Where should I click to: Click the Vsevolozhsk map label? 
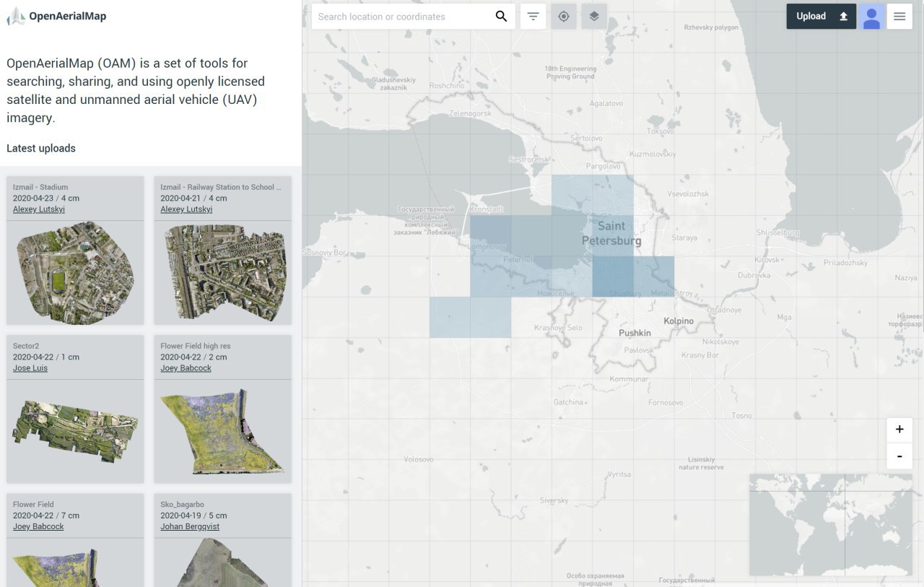(688, 194)
